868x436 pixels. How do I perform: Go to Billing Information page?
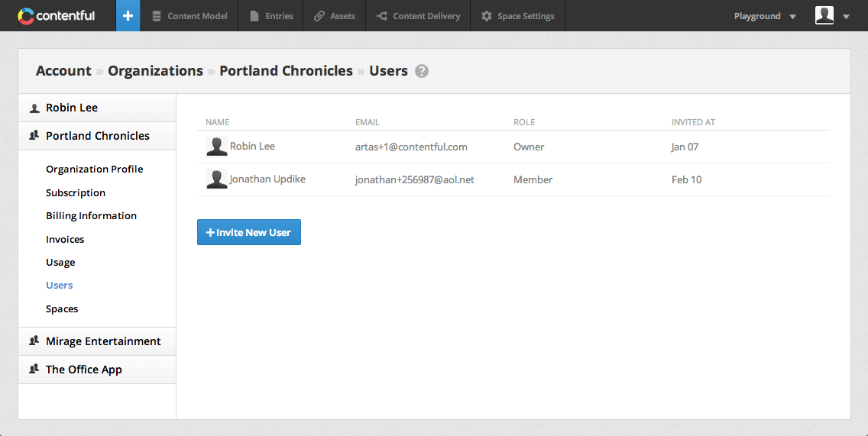[x=92, y=216]
